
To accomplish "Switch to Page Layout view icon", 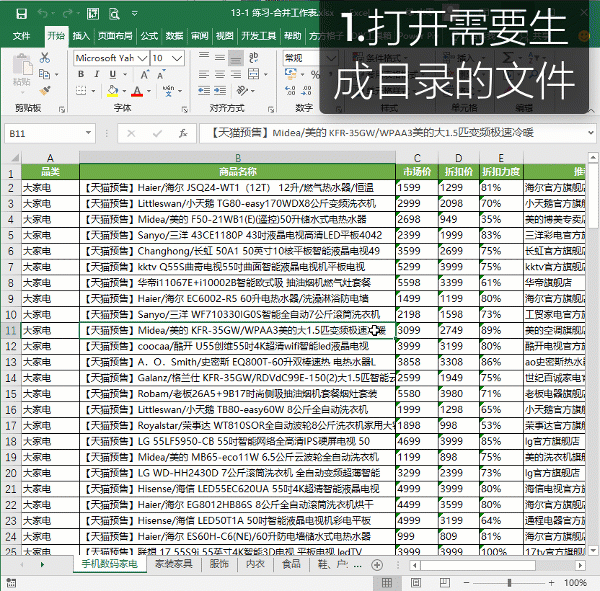I will point(416,583).
